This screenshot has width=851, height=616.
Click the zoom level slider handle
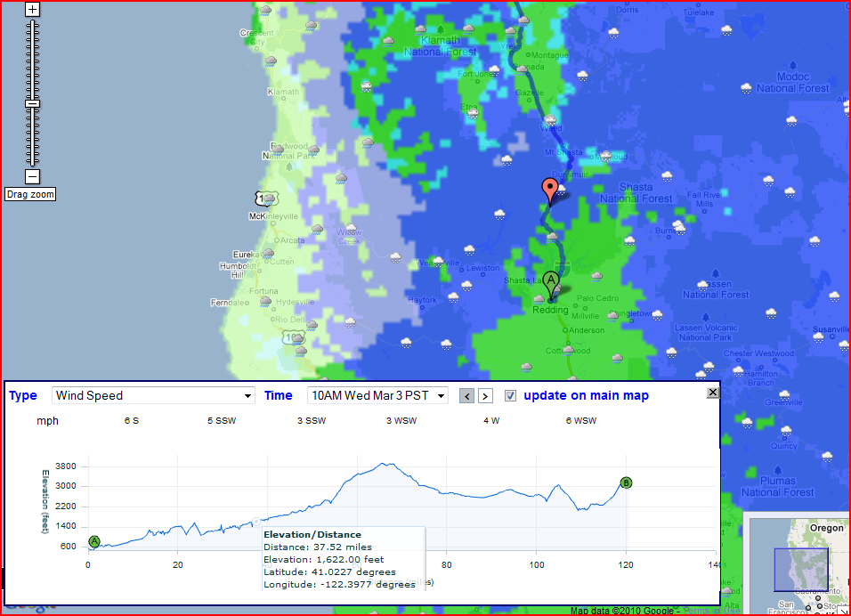pyautogui.click(x=33, y=103)
